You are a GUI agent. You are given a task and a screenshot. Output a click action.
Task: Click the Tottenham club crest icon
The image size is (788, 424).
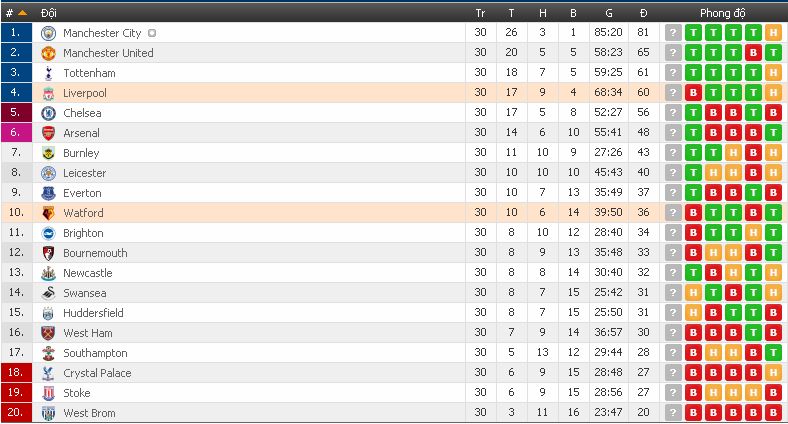[48, 73]
